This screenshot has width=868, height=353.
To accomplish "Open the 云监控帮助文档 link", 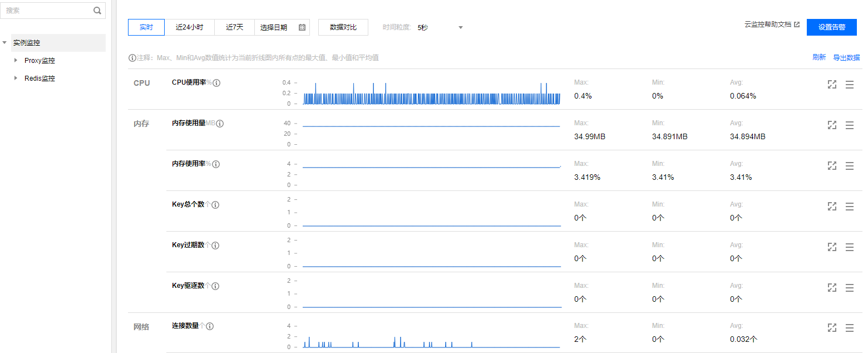I will pyautogui.click(x=771, y=24).
